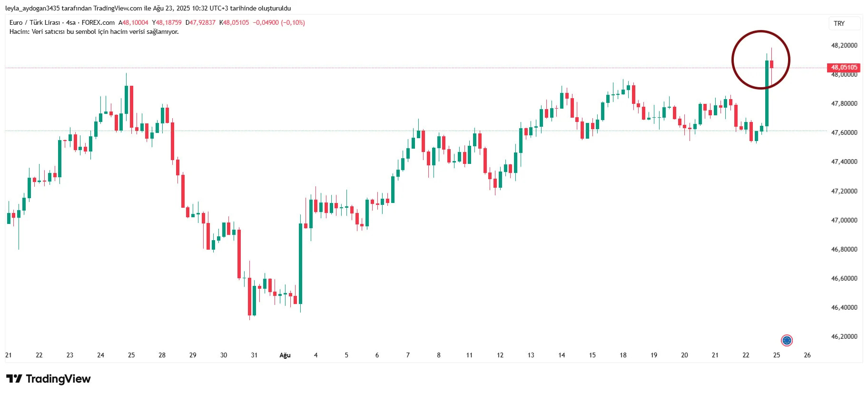Click the K48,05105 close value
868x395 pixels.
tap(234, 22)
